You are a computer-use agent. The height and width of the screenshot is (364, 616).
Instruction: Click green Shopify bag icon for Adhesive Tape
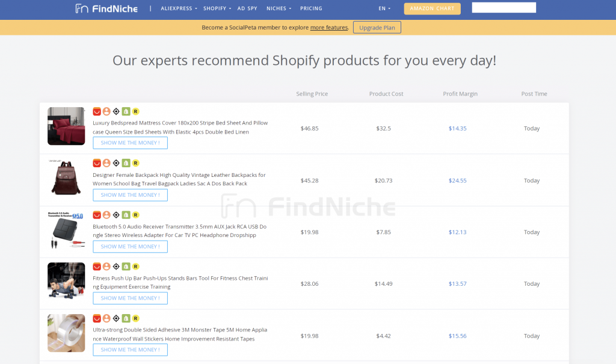click(126, 318)
